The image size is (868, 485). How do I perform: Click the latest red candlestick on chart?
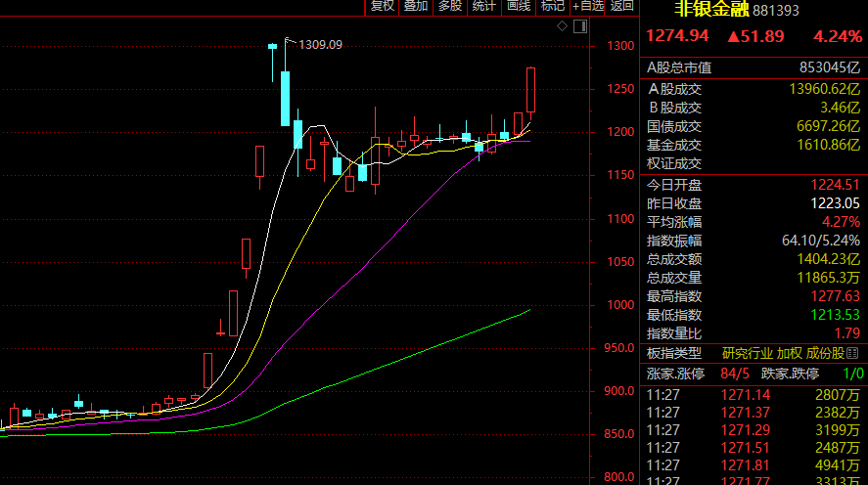tap(530, 90)
